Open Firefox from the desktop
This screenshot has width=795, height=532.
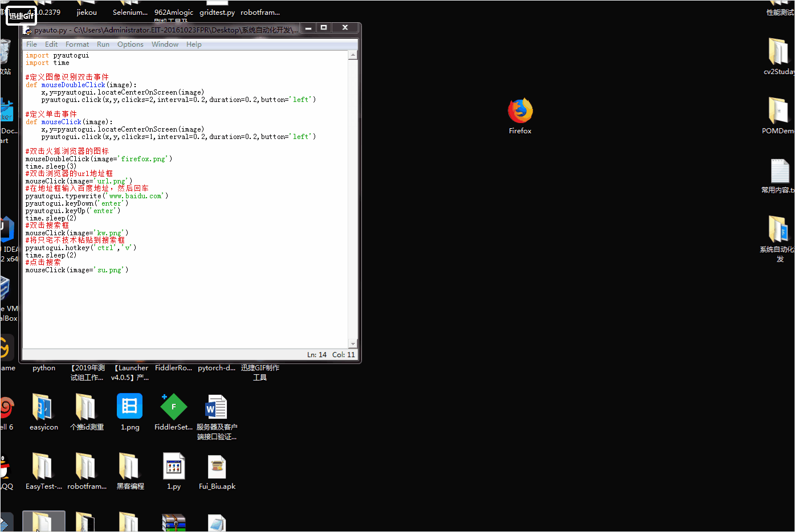point(519,110)
